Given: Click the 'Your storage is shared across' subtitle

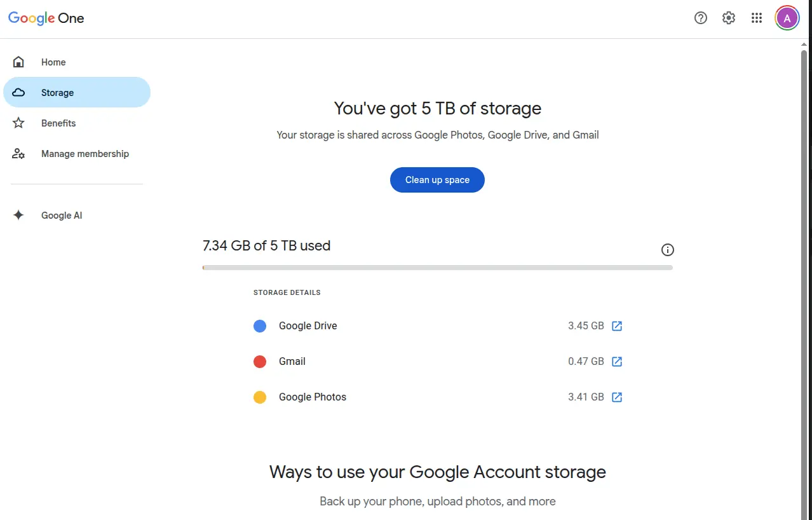Looking at the screenshot, I should (438, 135).
